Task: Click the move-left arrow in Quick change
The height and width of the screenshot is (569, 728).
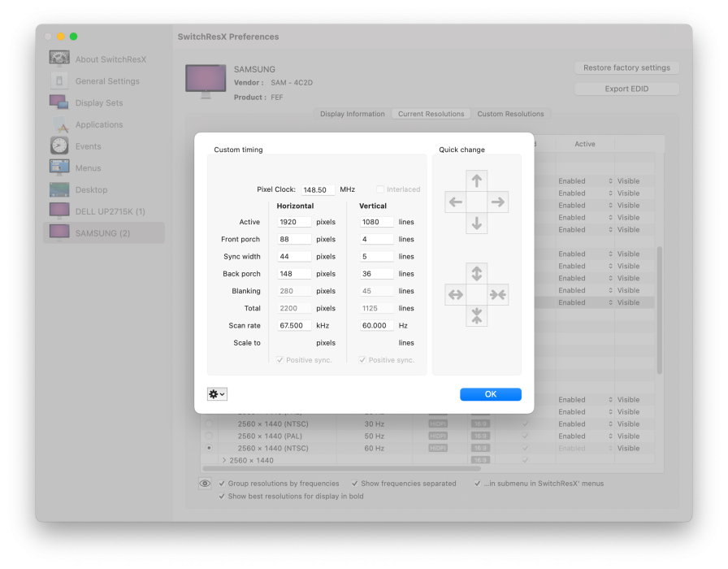Action: click(x=456, y=202)
